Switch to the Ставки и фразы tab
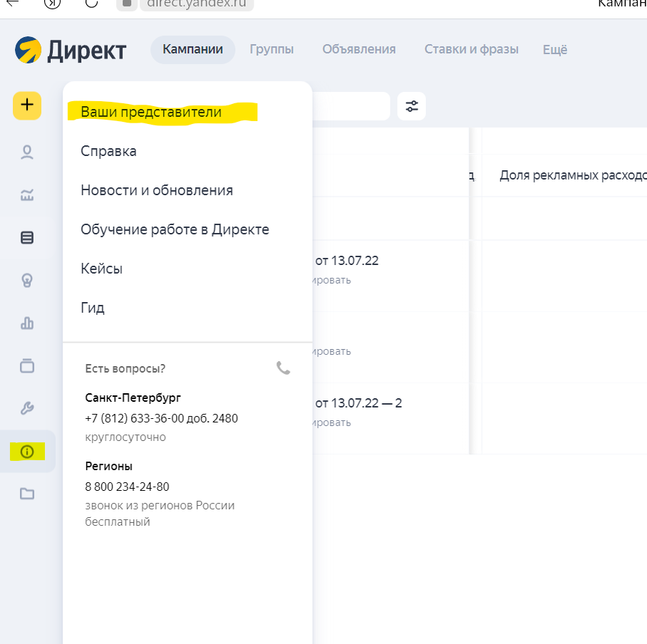This screenshot has height=644, width=647. (471, 49)
